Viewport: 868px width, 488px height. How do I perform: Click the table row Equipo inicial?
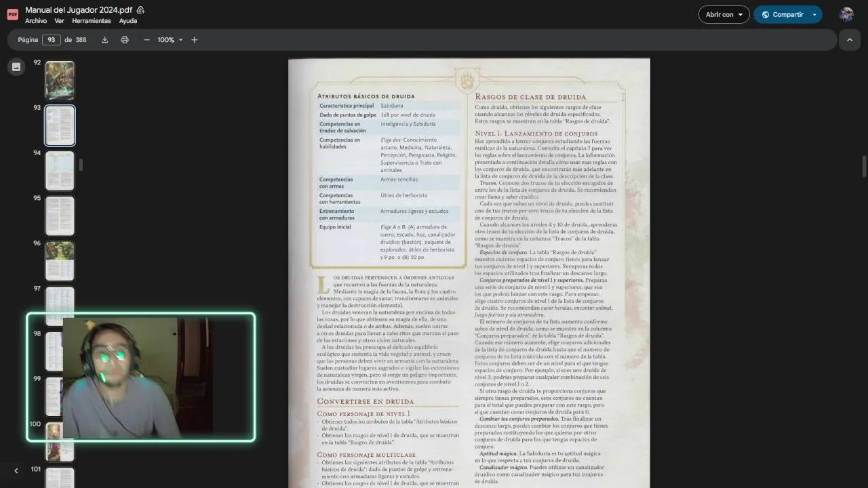point(389,242)
